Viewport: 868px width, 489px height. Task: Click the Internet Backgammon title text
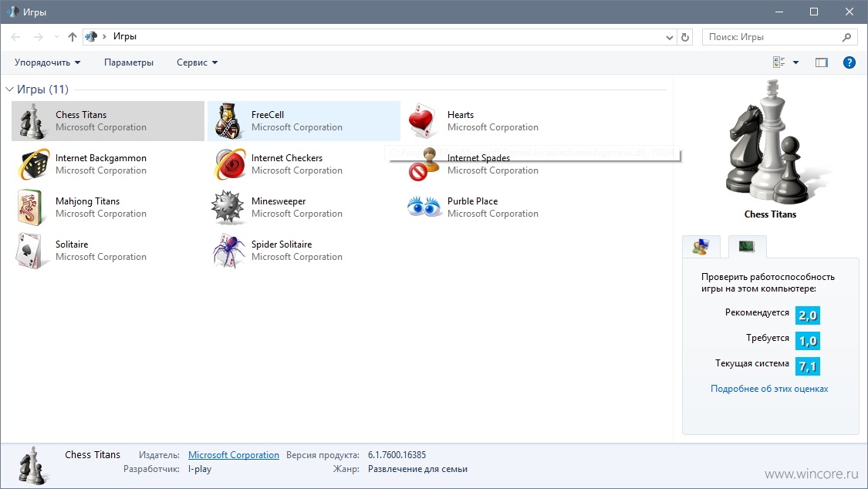(101, 157)
